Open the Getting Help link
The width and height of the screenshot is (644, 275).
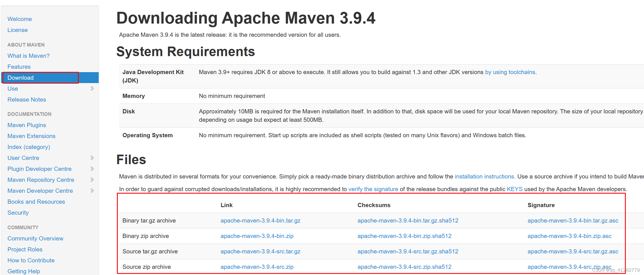point(24,271)
